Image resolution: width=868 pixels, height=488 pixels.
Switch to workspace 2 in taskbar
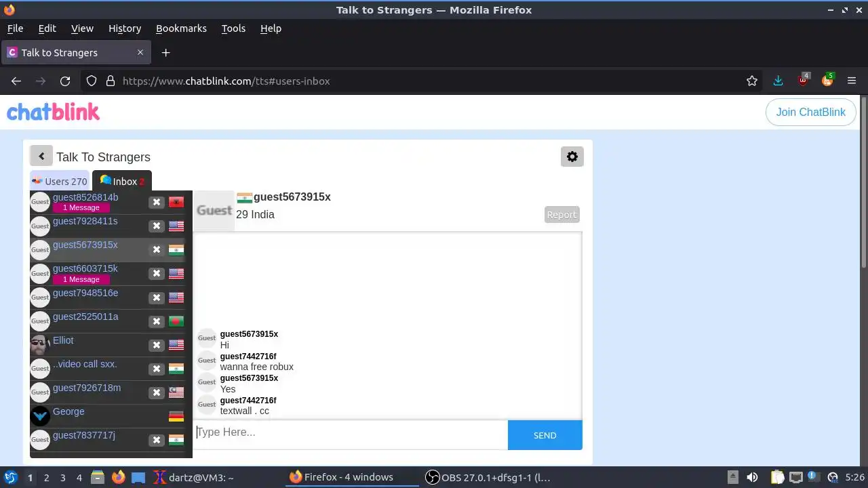click(x=46, y=477)
